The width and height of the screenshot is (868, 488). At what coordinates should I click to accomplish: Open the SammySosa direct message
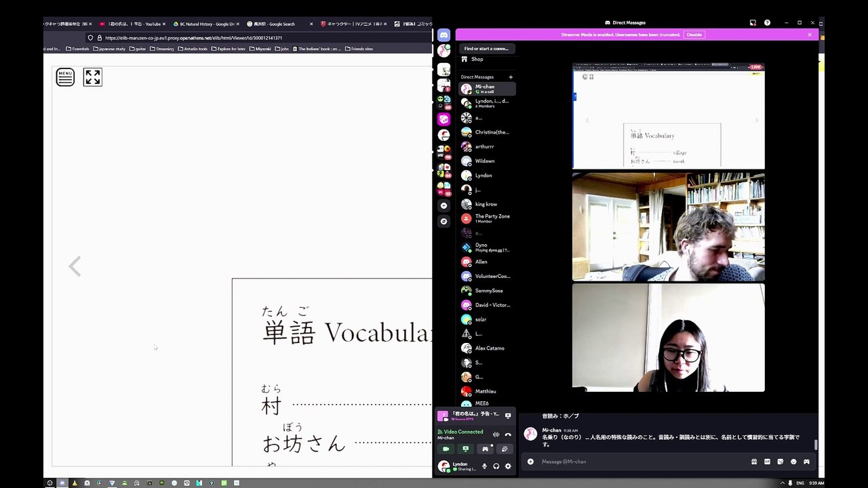[x=487, y=290]
